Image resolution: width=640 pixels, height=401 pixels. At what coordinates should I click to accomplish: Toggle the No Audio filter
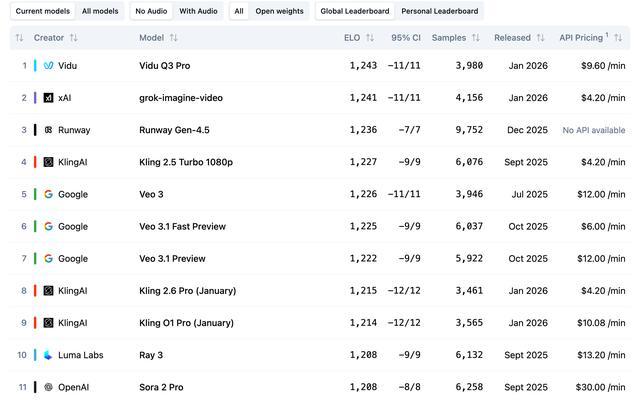pyautogui.click(x=152, y=11)
